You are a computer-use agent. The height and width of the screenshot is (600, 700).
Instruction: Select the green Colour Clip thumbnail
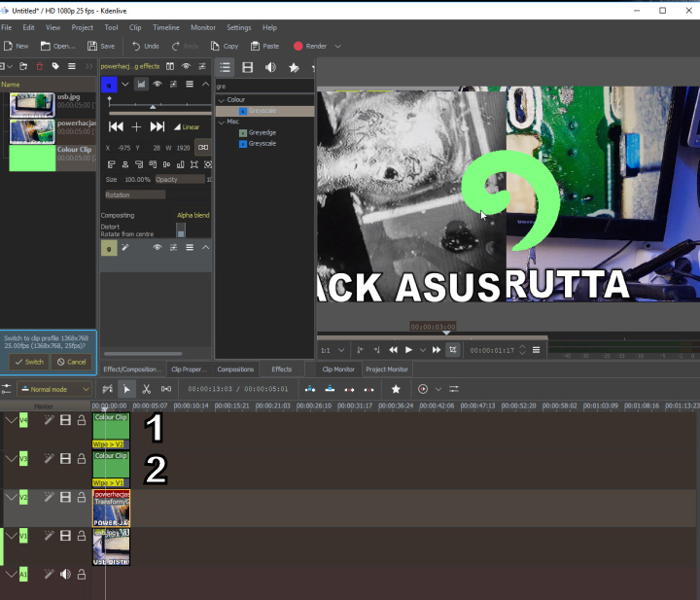tap(32, 159)
